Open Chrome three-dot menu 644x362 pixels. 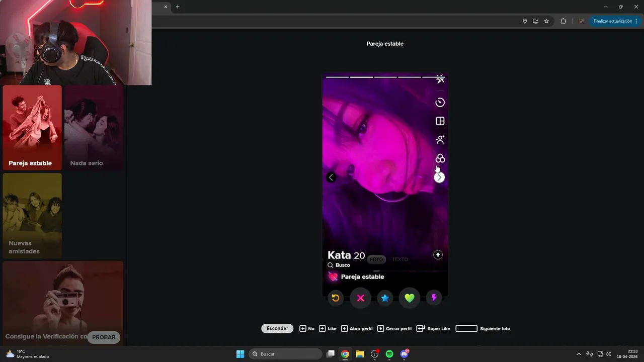click(x=636, y=21)
